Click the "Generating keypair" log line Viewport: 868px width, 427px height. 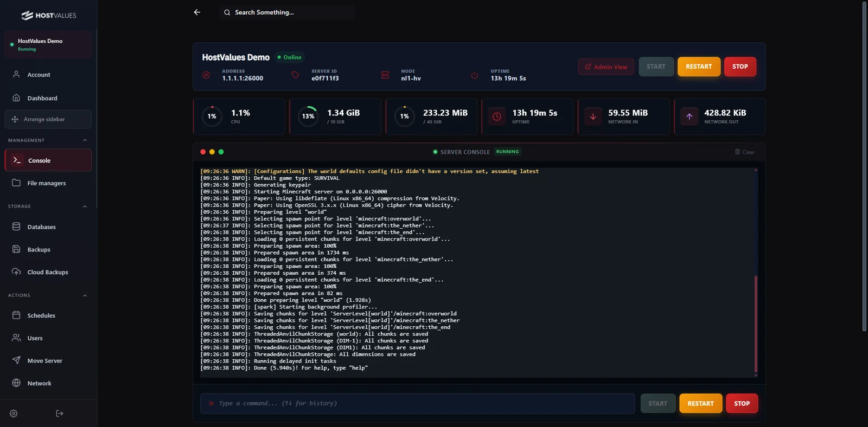point(256,185)
